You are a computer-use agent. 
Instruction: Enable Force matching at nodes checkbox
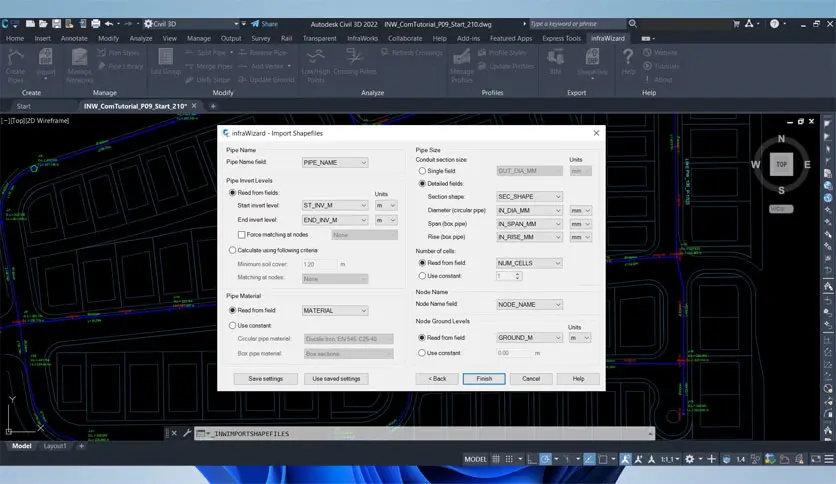[x=242, y=235]
